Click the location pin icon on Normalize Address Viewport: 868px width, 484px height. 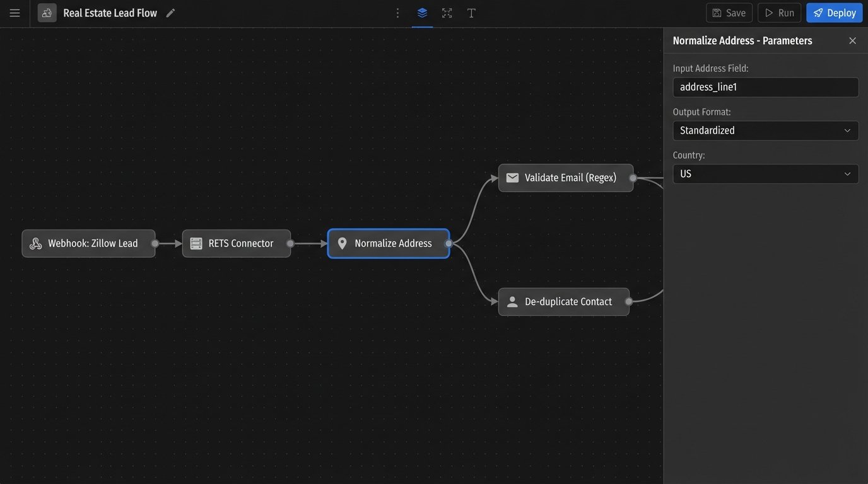coord(342,243)
